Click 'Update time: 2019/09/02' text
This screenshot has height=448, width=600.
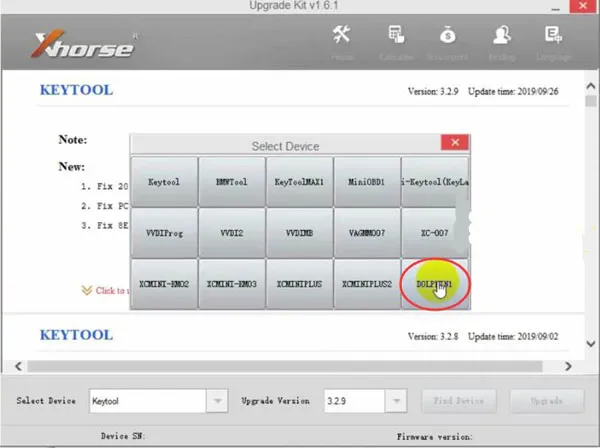point(513,337)
